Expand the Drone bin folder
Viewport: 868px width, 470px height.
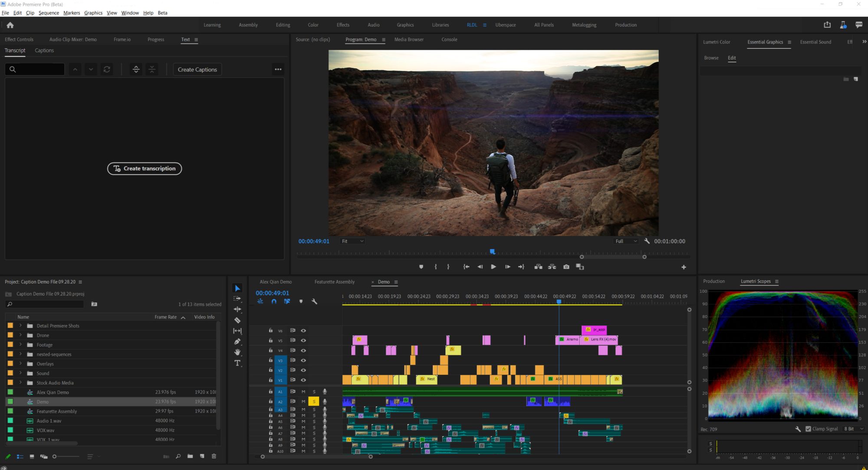click(x=20, y=335)
